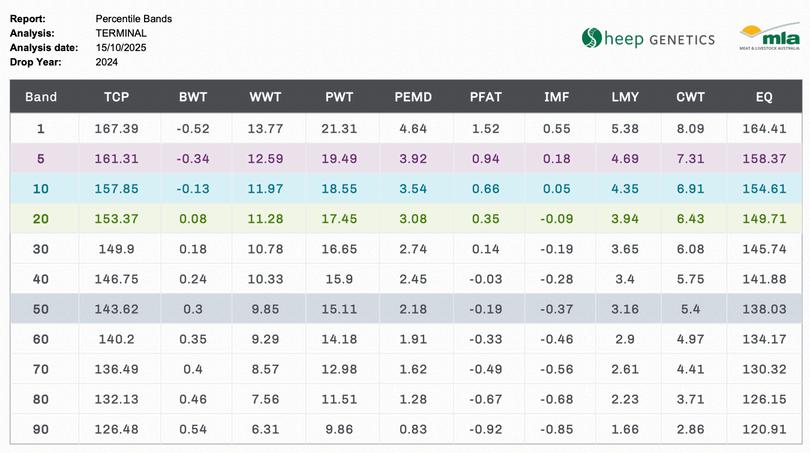Click the MLA Meat & Livestock logo
Screen dimensions: 810x453
coord(768,38)
